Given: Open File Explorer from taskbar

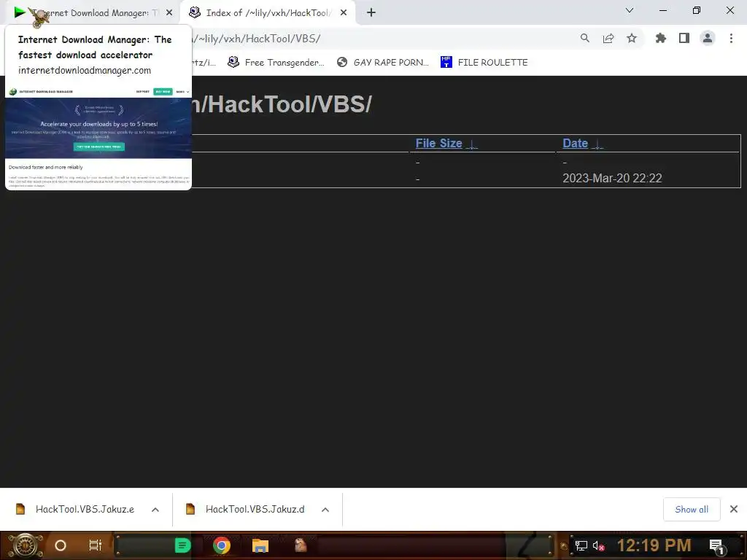Looking at the screenshot, I should pos(260,545).
